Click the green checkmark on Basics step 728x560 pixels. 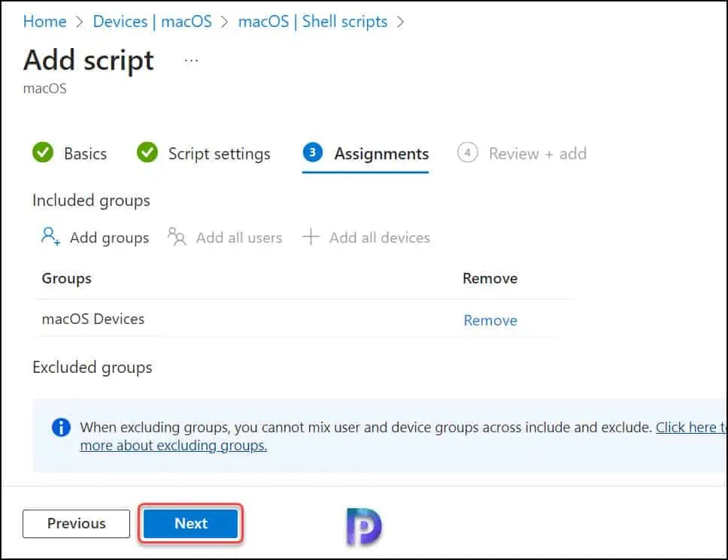[x=43, y=153]
